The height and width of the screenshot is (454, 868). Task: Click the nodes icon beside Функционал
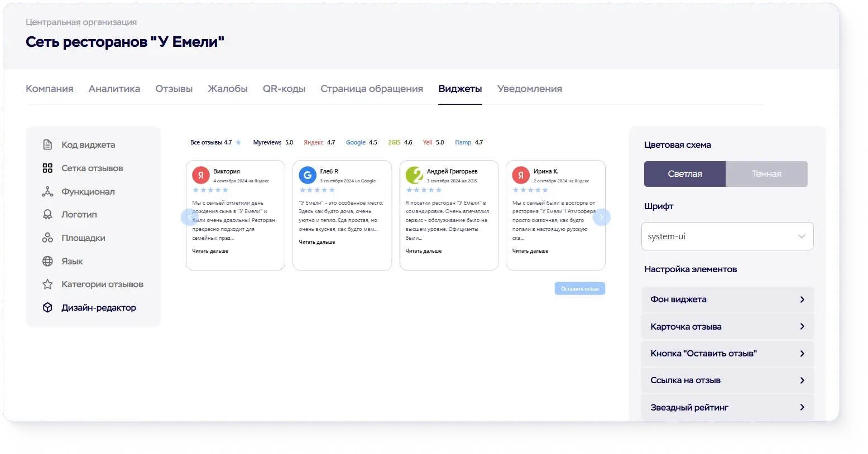coord(47,192)
